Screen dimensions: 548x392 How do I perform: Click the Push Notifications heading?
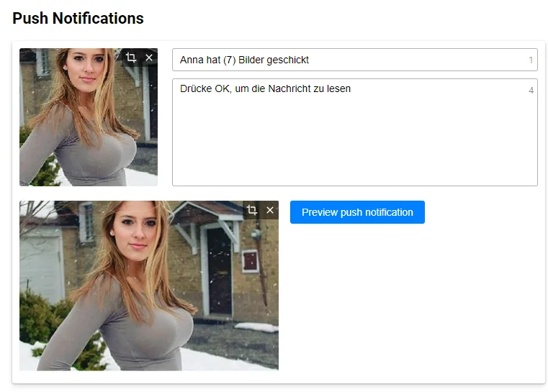tap(78, 19)
